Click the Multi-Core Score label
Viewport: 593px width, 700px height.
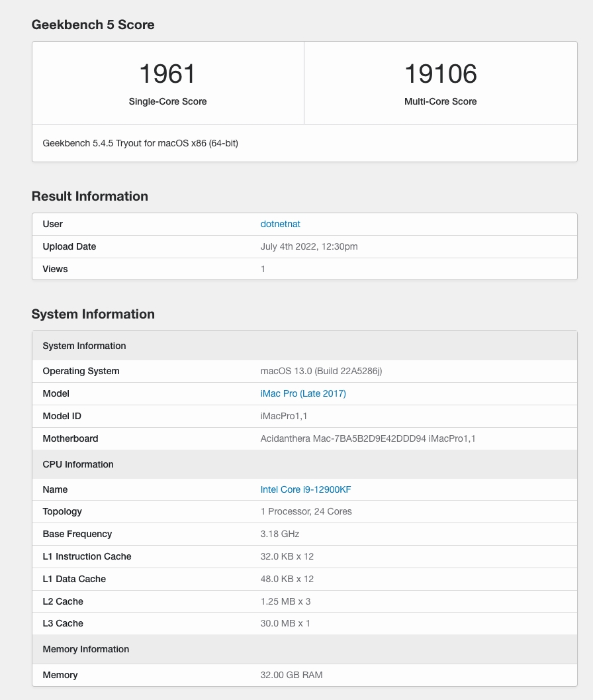[440, 101]
